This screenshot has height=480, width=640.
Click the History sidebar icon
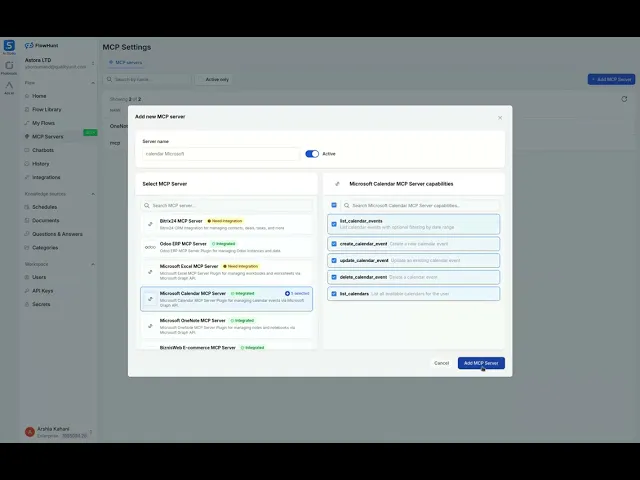click(x=27, y=164)
